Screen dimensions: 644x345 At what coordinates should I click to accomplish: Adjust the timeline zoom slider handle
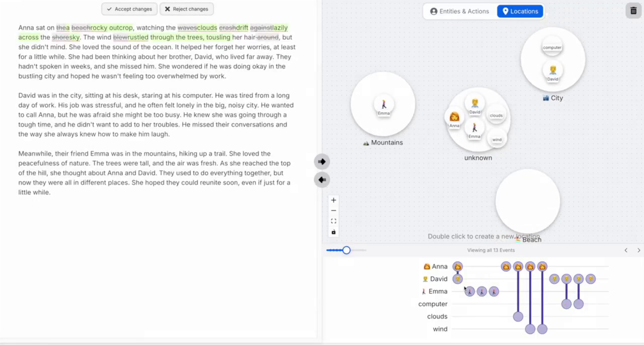tap(346, 250)
